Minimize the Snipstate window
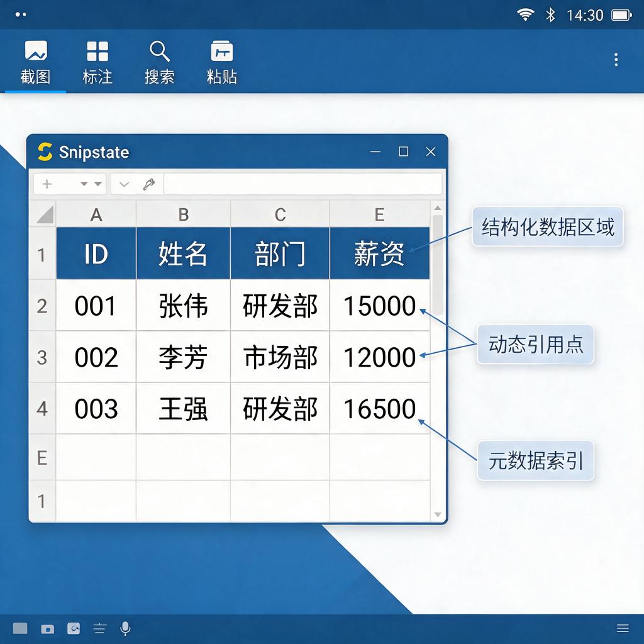Screen dimensions: 644x644 (x=375, y=152)
